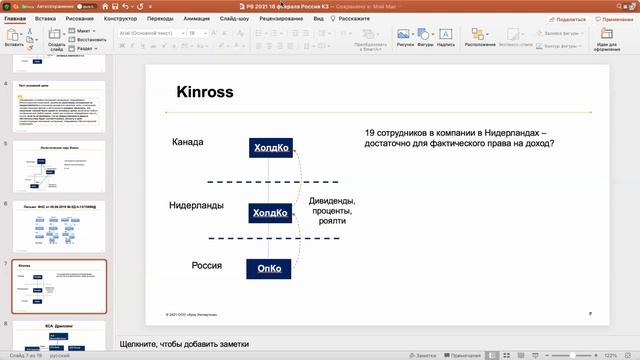This screenshot has width=640, height=360.
Task: Click the Вставить paste icon
Action: point(13,35)
